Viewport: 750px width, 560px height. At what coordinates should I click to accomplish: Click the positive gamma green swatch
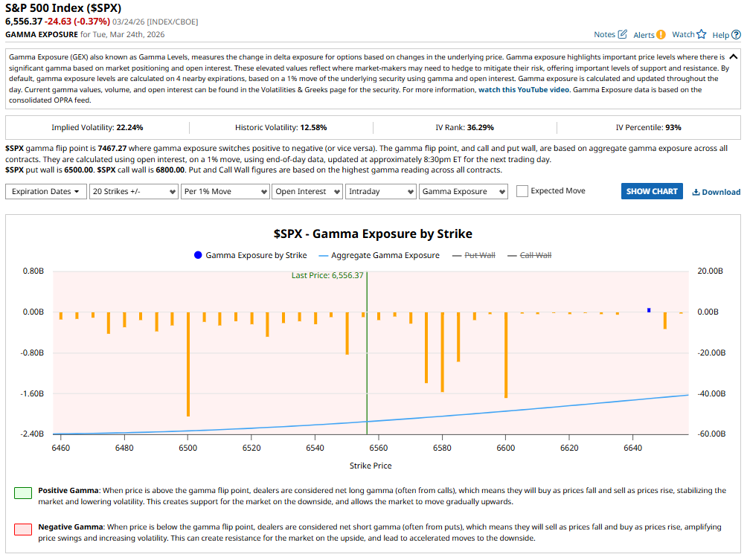23,492
